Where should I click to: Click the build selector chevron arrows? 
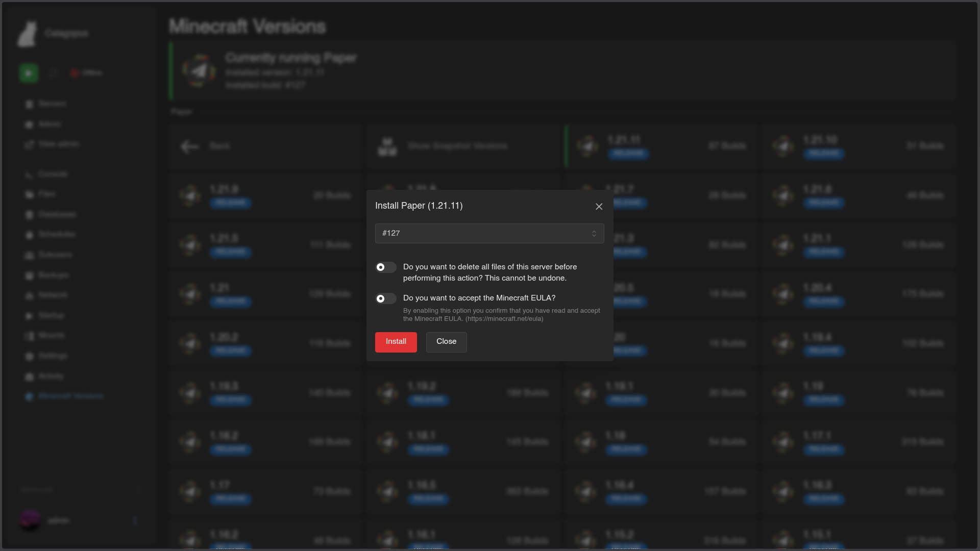594,233
